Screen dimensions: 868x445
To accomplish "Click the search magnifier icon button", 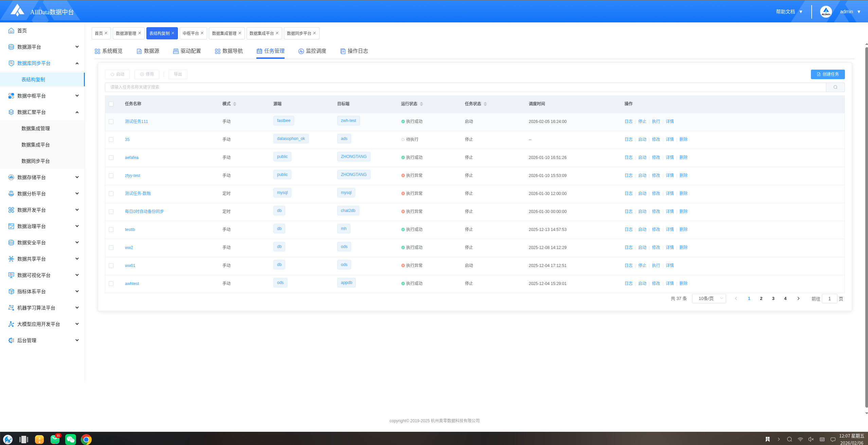I will point(835,87).
